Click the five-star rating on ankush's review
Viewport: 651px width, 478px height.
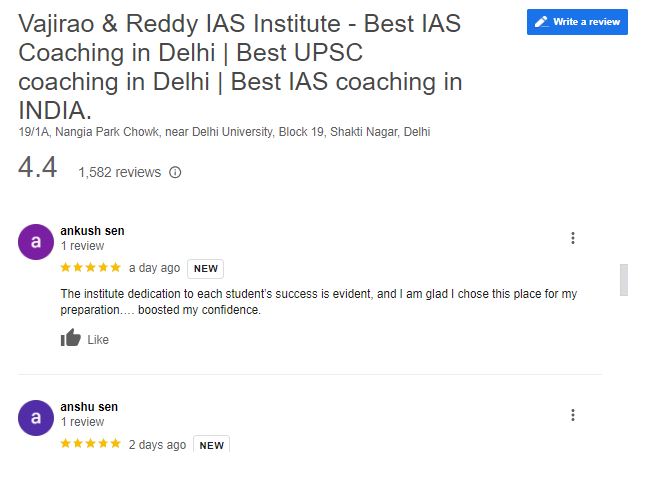point(91,267)
